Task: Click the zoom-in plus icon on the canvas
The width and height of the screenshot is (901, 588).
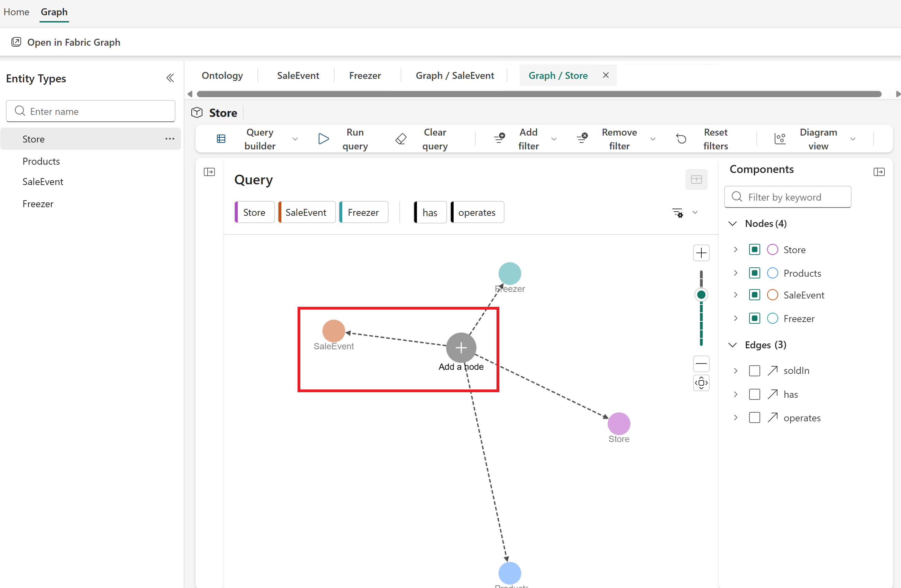Action: pos(701,253)
